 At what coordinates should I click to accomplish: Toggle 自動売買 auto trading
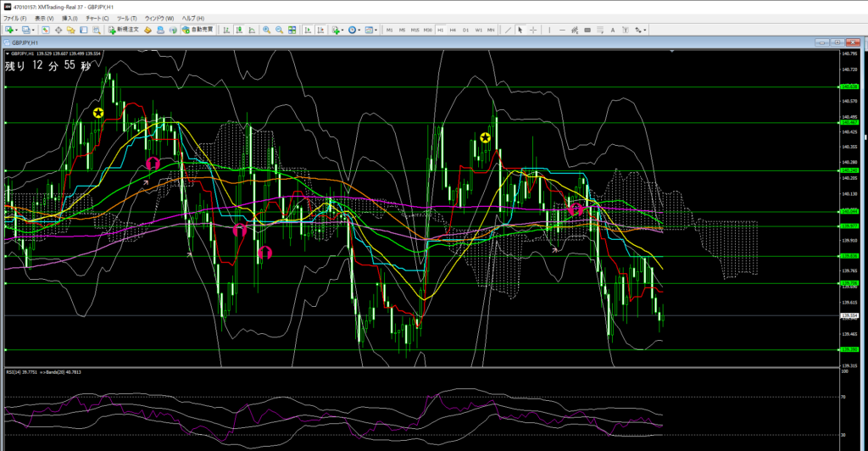click(x=198, y=30)
